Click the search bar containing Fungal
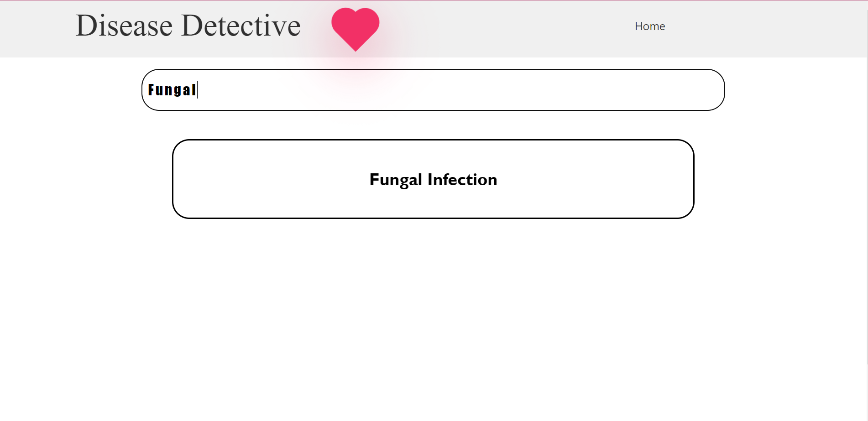Viewport: 868px width, 421px height. [433, 89]
